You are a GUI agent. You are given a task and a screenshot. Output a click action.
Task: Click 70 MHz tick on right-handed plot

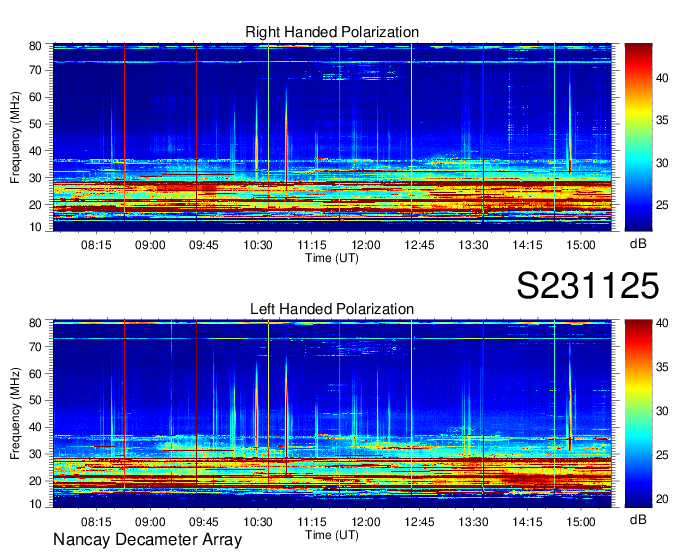(x=35, y=70)
